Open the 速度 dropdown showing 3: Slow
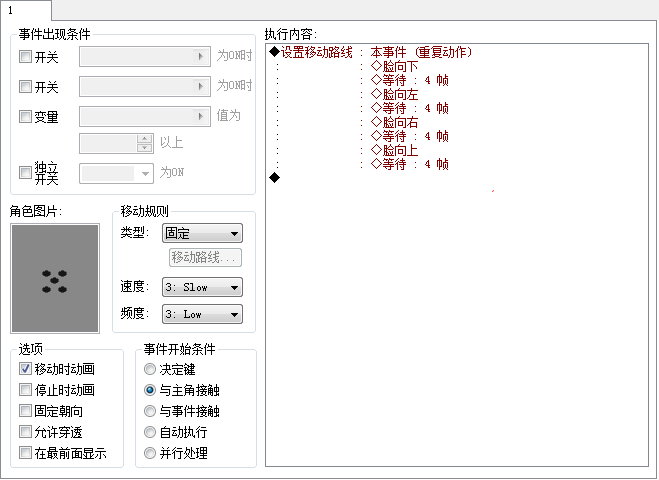This screenshot has width=659, height=480. 202,287
